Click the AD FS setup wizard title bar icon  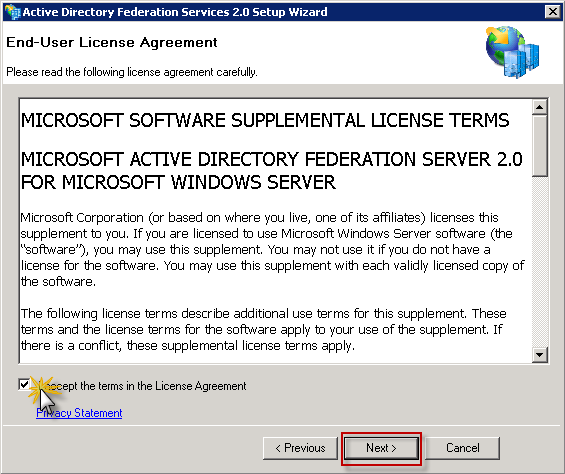12,12
